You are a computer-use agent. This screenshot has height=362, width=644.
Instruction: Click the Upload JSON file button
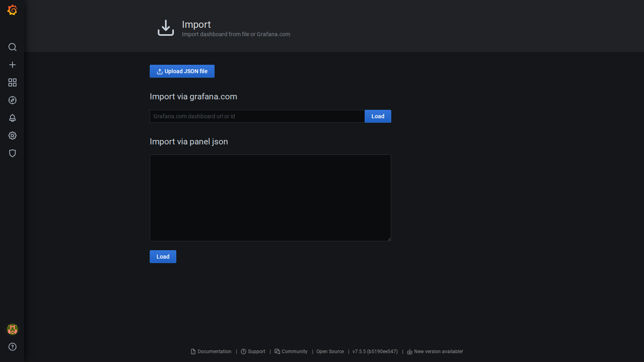(x=182, y=71)
